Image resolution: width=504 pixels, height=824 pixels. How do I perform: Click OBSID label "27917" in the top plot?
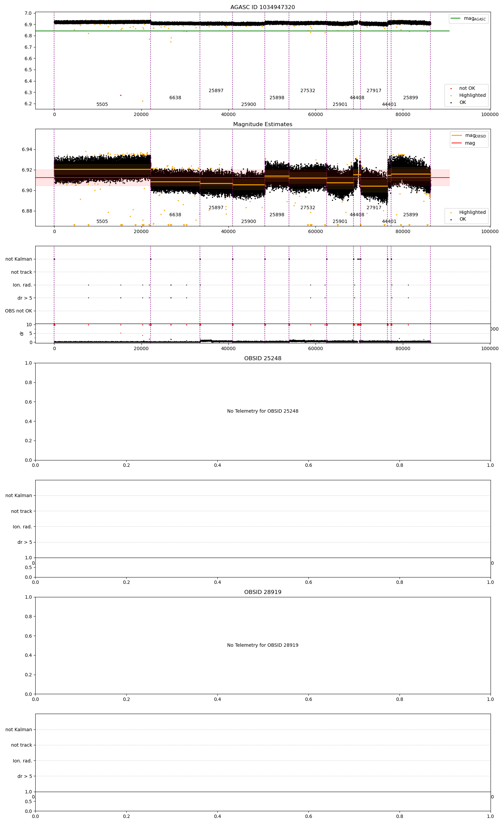[374, 90]
